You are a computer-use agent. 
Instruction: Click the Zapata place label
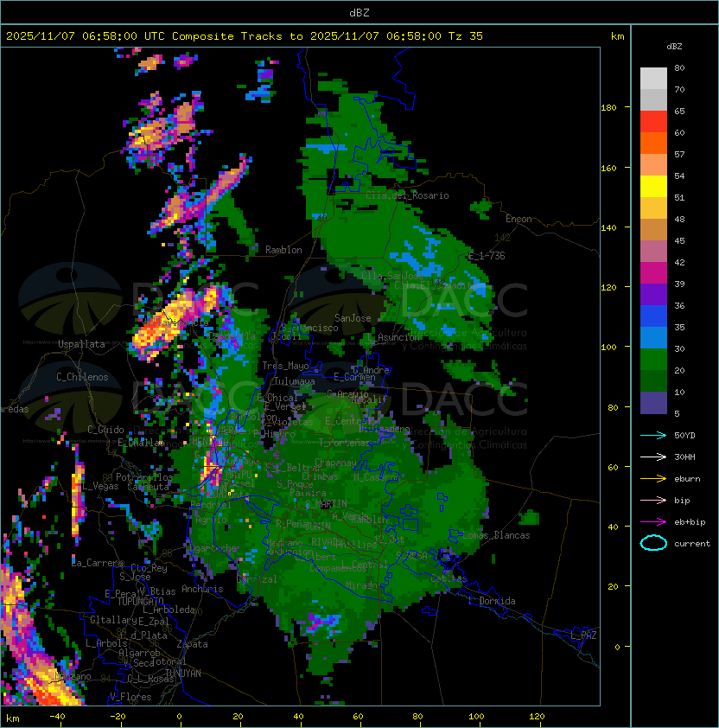click(192, 644)
